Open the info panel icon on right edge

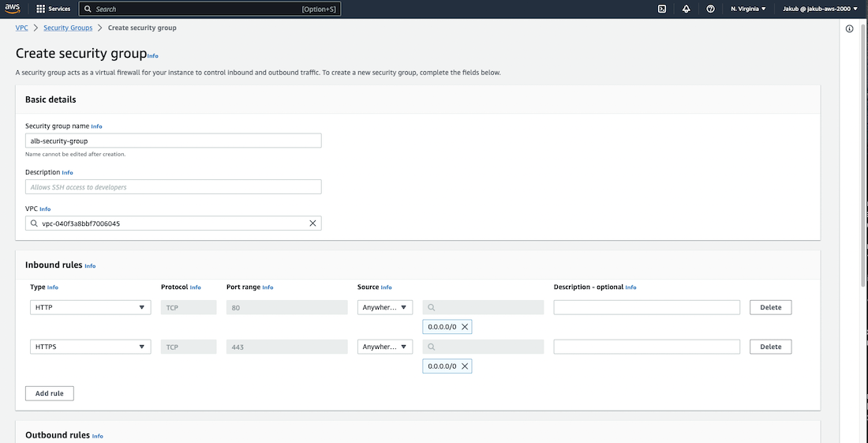click(x=849, y=28)
